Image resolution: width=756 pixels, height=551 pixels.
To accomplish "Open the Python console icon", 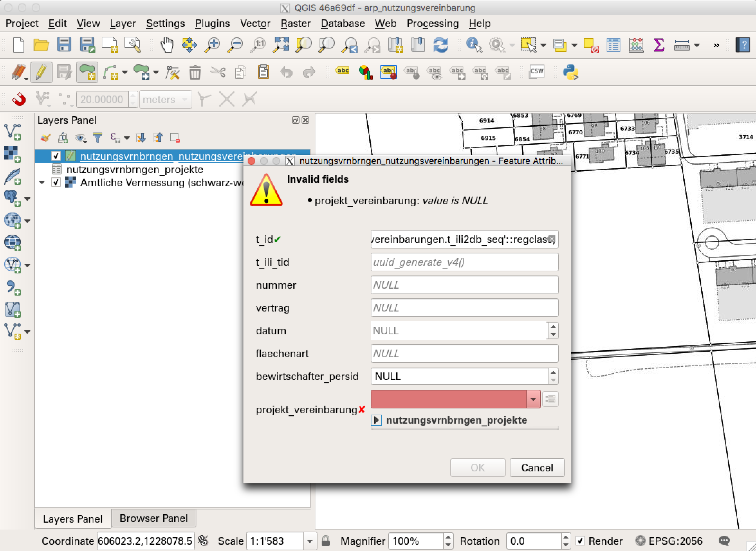I will [571, 72].
